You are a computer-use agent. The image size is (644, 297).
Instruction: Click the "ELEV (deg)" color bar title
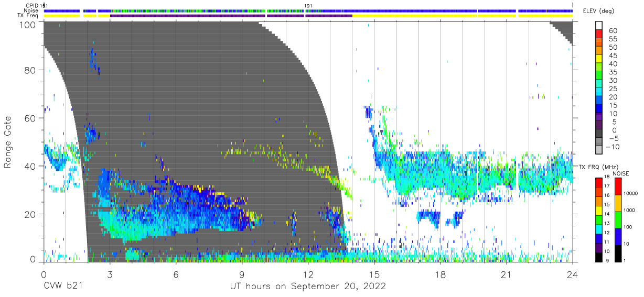click(x=599, y=11)
